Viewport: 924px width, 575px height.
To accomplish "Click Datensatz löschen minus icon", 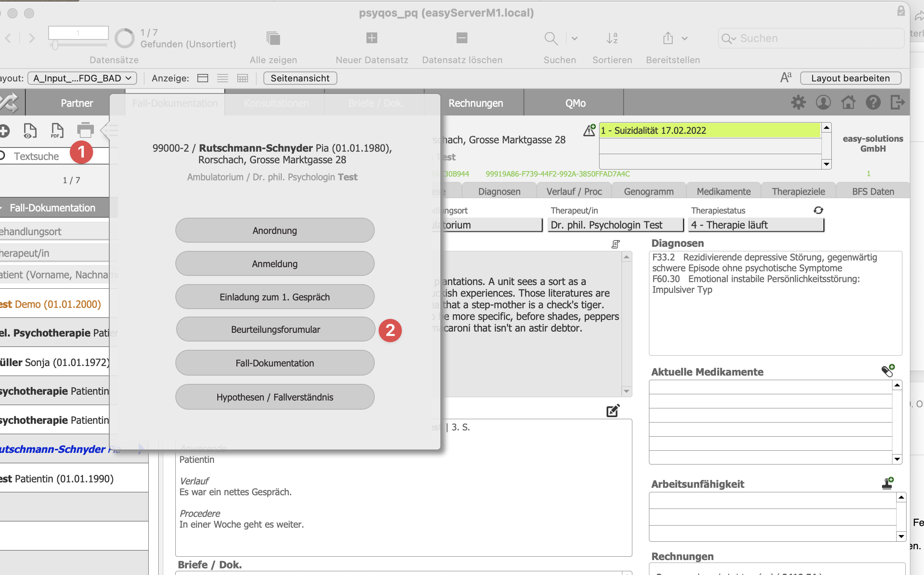I will pyautogui.click(x=462, y=38).
